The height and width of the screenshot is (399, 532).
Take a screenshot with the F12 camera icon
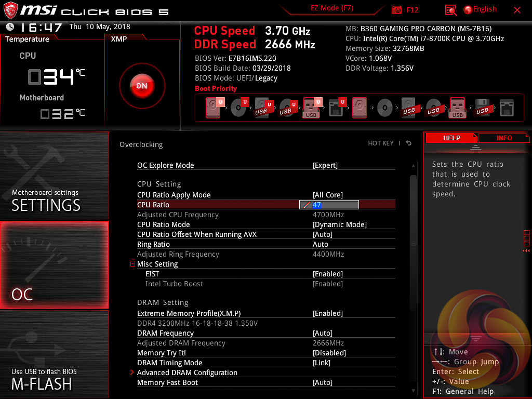tap(396, 10)
